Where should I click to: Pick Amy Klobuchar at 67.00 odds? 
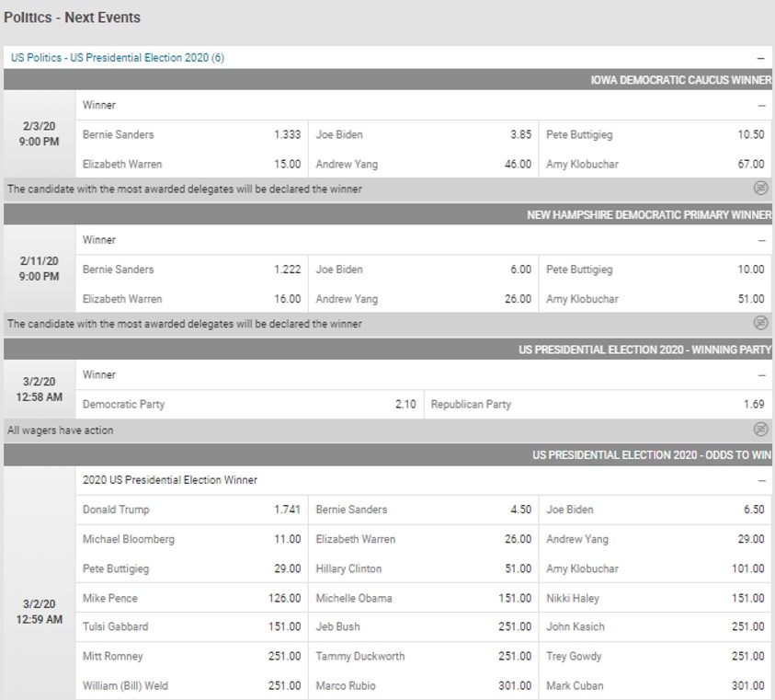coord(655,164)
